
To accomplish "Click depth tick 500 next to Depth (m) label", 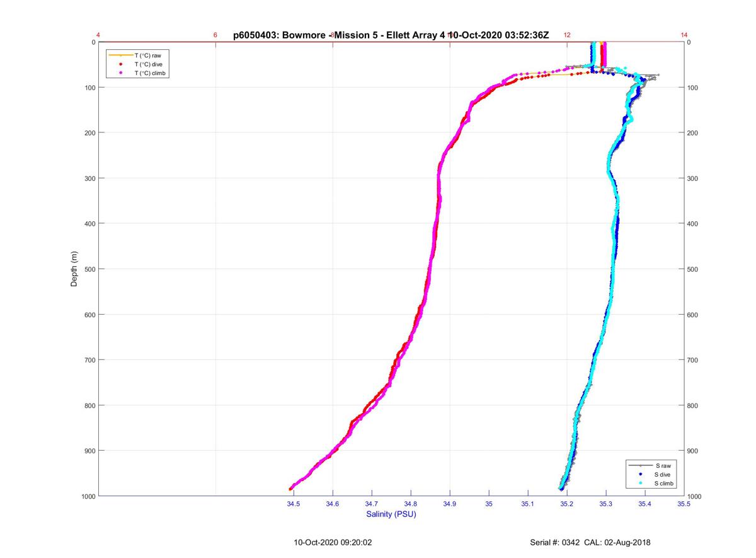I will [x=89, y=269].
